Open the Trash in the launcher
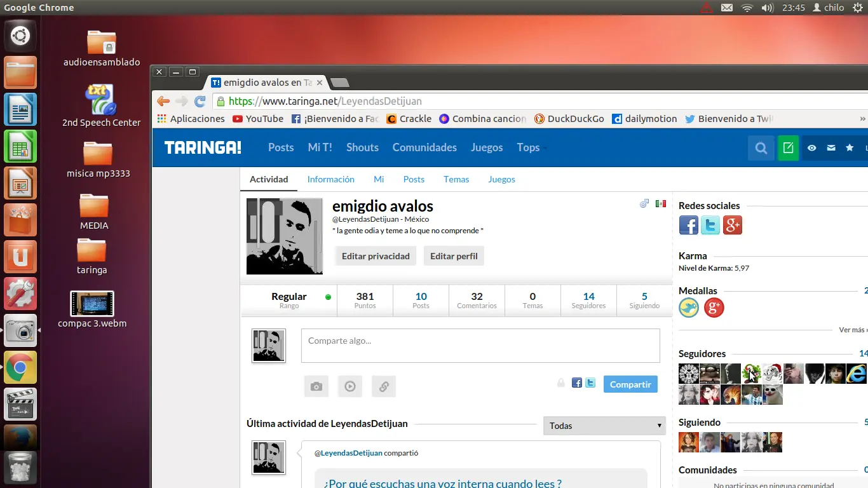 20,468
